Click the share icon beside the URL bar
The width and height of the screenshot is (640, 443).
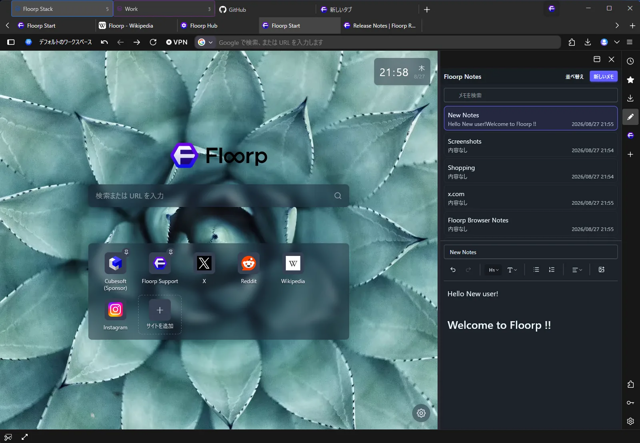tap(571, 42)
